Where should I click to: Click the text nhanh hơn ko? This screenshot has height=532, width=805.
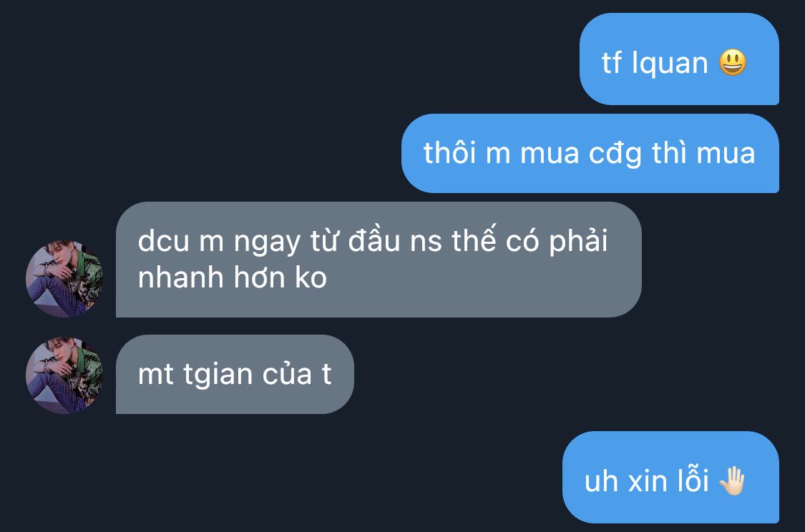tap(232, 277)
